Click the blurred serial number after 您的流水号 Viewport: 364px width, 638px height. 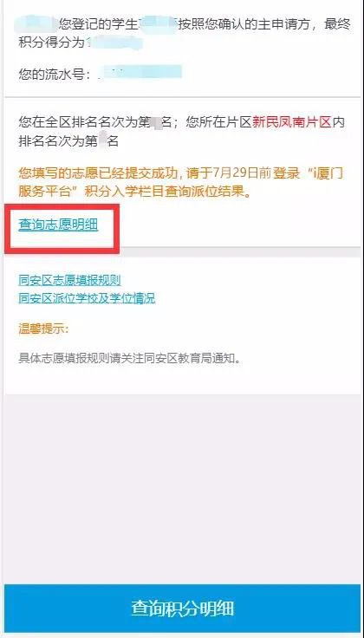(140, 74)
